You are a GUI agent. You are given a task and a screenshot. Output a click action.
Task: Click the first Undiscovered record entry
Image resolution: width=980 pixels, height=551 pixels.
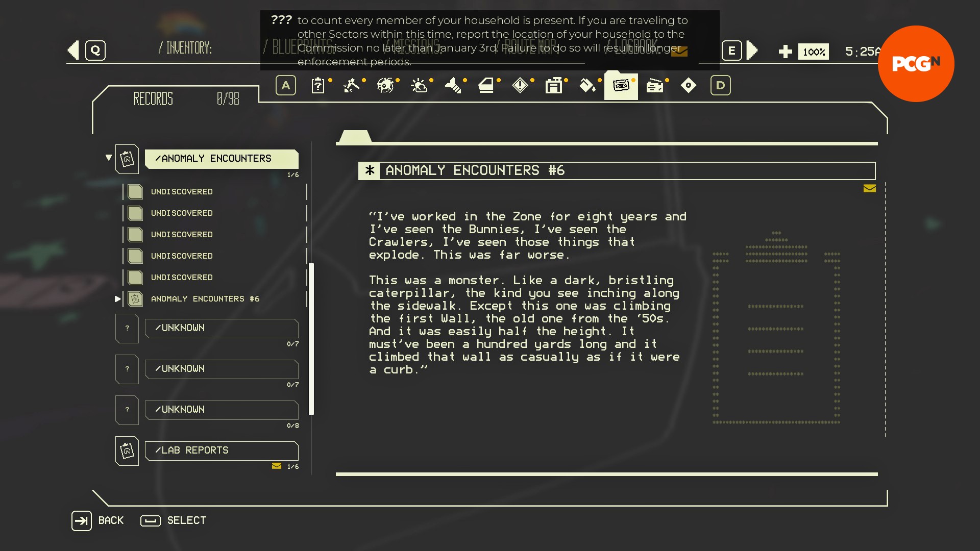pos(182,192)
